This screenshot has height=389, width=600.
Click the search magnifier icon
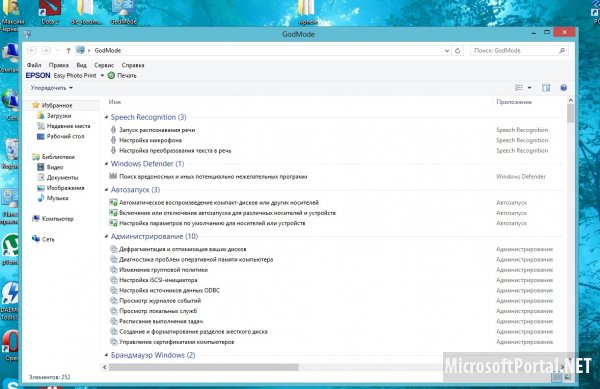(562, 50)
